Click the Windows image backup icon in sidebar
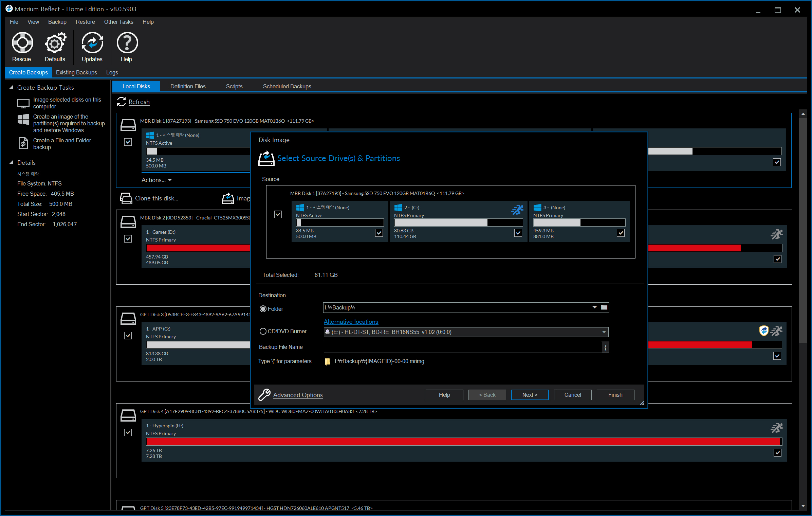The image size is (812, 516). pos(23,119)
